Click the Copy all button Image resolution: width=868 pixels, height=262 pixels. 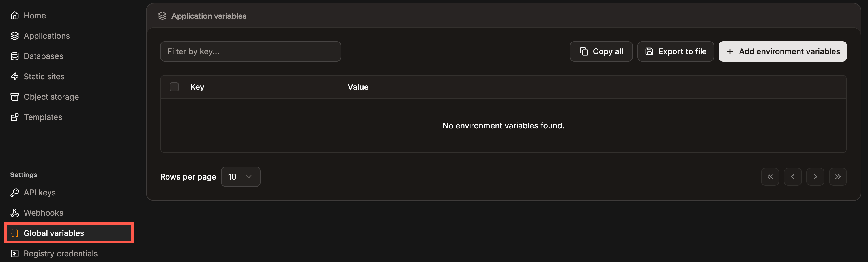point(601,51)
